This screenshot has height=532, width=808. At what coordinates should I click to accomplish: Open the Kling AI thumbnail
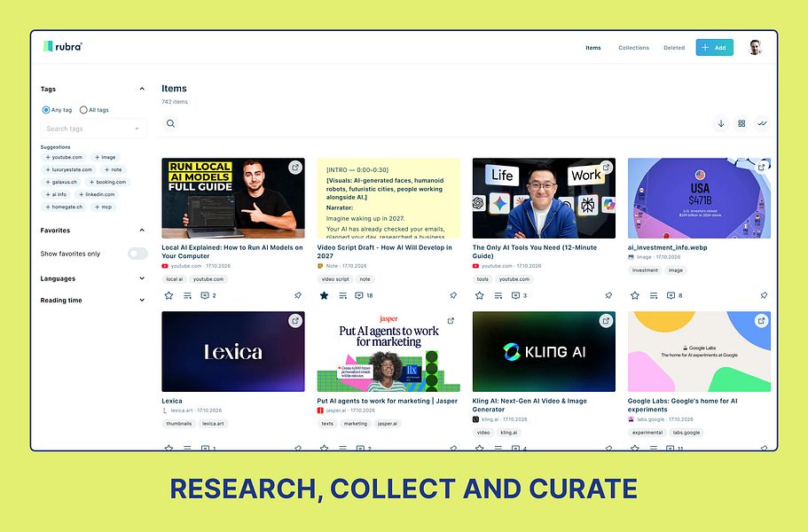pos(544,351)
